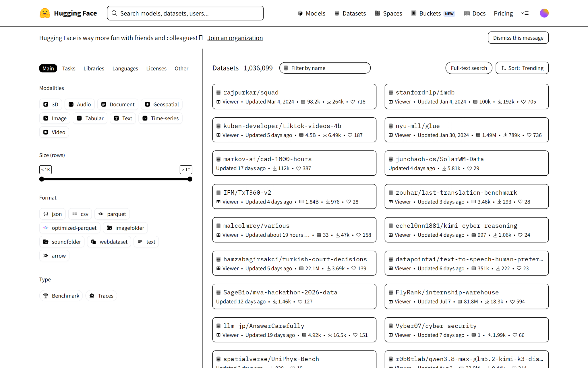
Task: Open echel0nn1881/kimi-cyber-reasoning dataset
Action: point(467,230)
